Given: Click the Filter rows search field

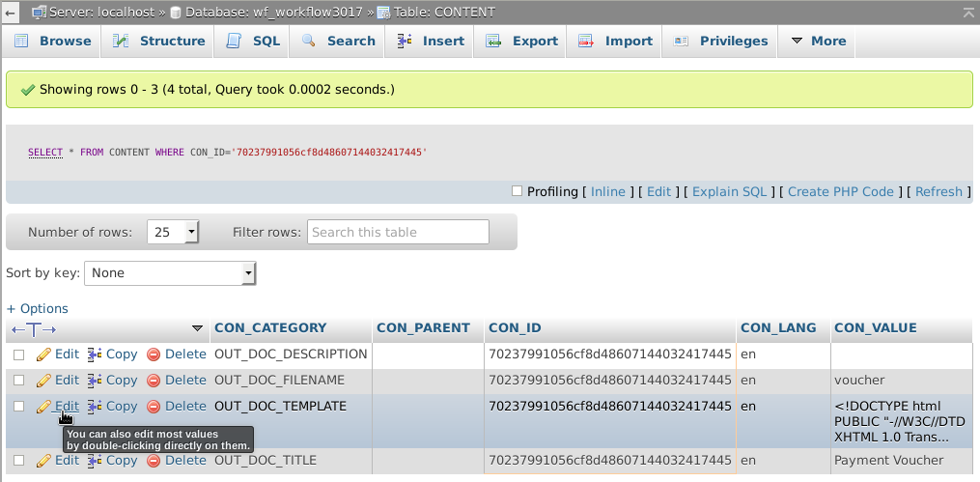Looking at the screenshot, I should click(x=398, y=232).
